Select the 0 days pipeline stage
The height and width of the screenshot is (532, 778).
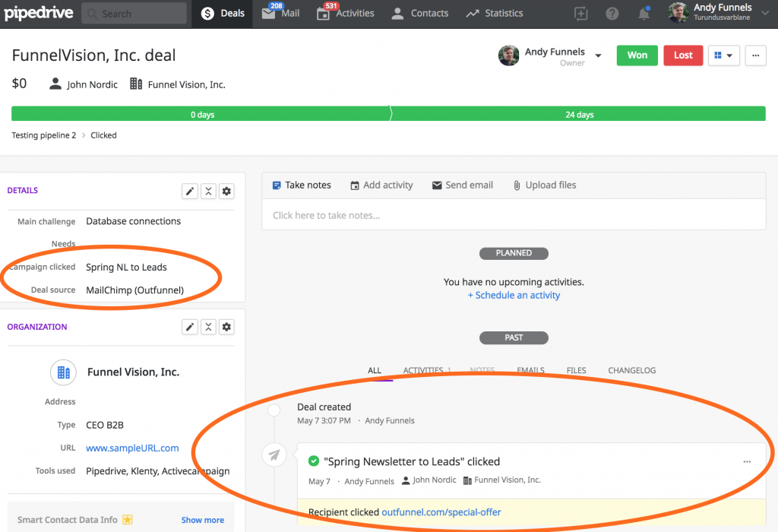pyautogui.click(x=201, y=114)
